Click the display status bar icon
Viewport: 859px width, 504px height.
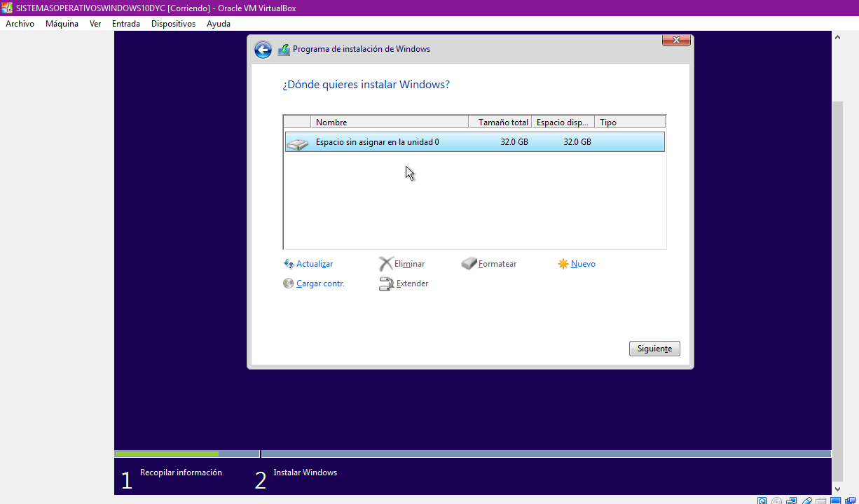click(836, 500)
